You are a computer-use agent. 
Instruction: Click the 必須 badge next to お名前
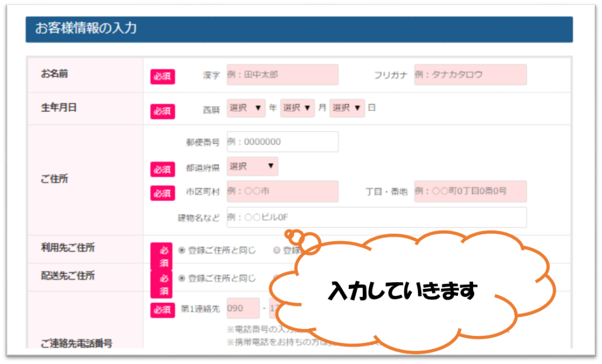162,75
